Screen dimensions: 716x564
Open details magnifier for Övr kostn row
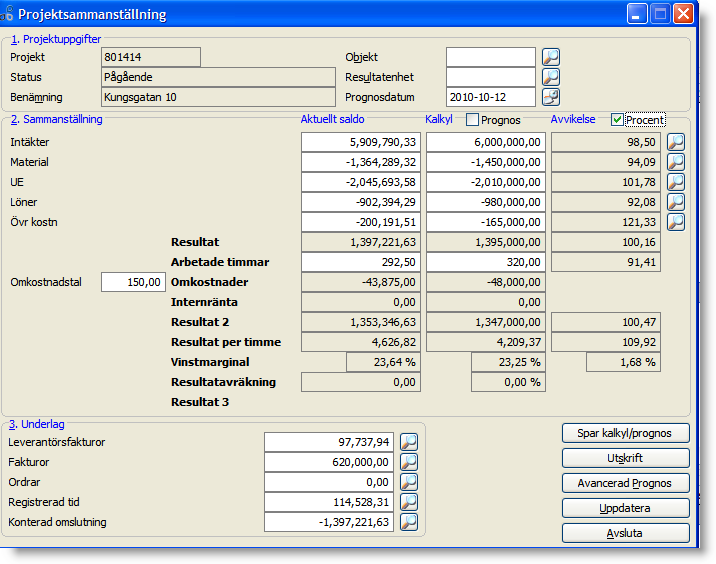pyautogui.click(x=676, y=222)
